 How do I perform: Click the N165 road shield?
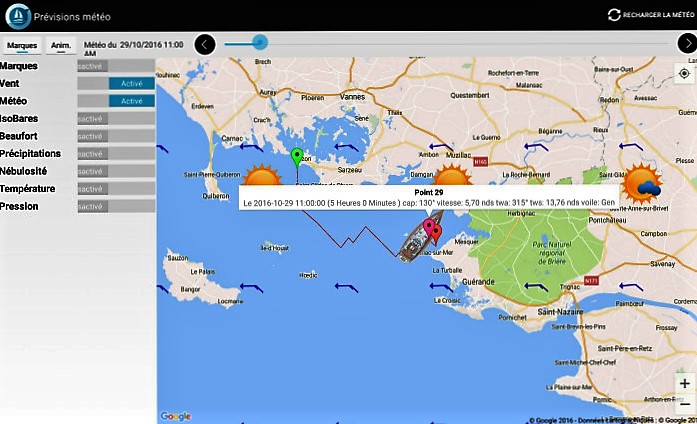pos(481,162)
